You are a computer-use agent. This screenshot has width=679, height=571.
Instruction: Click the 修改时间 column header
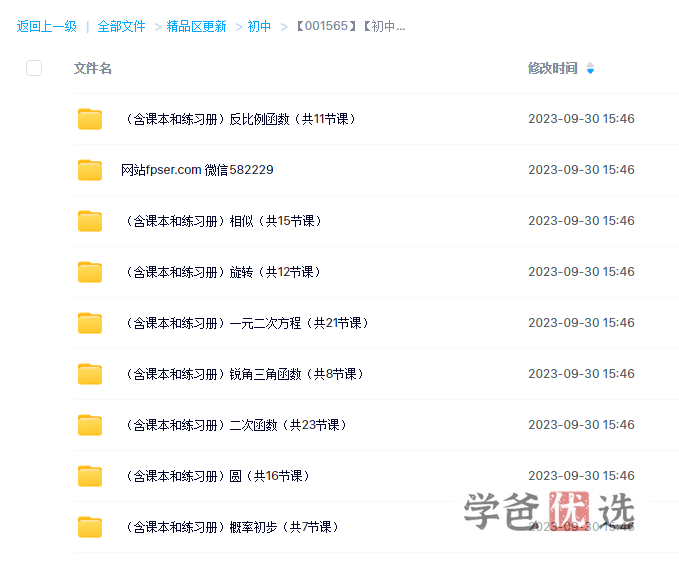[x=553, y=68]
